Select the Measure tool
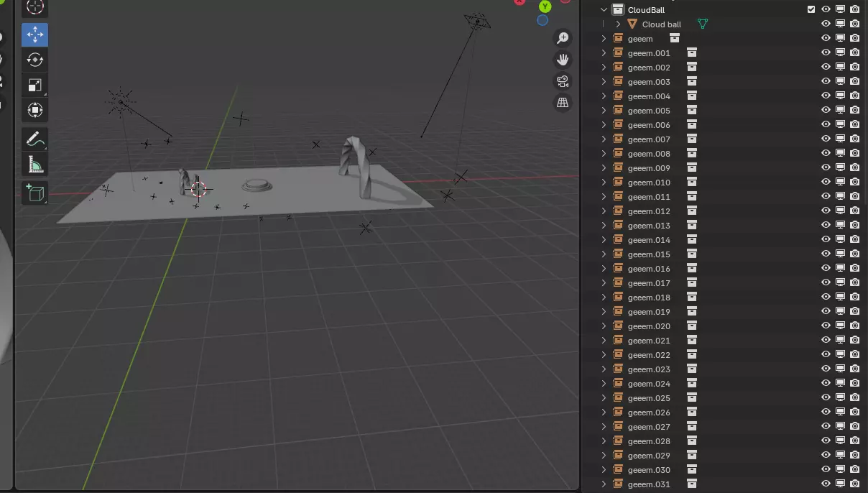The width and height of the screenshot is (868, 493). (34, 165)
